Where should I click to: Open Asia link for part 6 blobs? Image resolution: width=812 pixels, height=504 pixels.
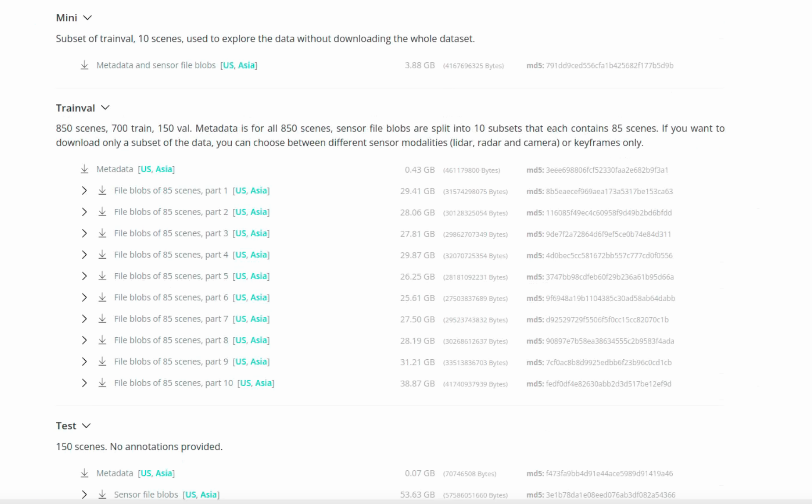[259, 297]
